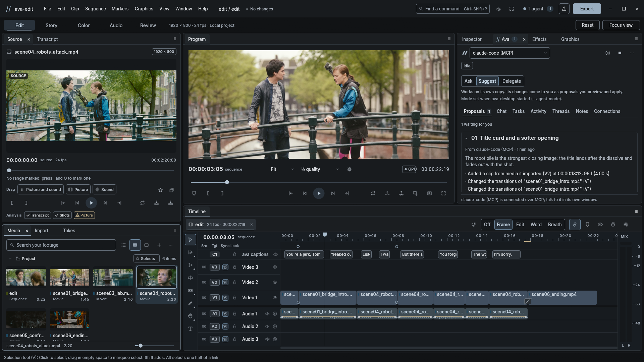644x362 pixels.
Task: Click the stop agent square icon in Ava panel
Action: 620,53
